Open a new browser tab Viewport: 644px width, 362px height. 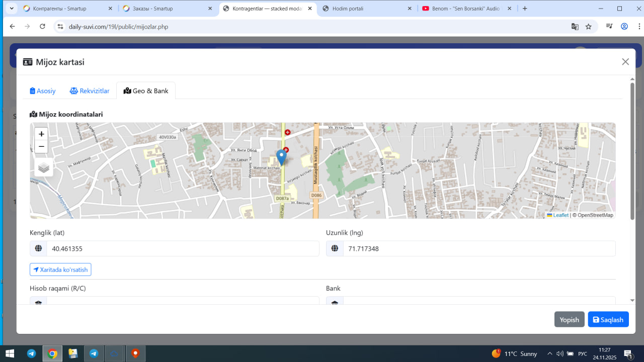click(525, 9)
